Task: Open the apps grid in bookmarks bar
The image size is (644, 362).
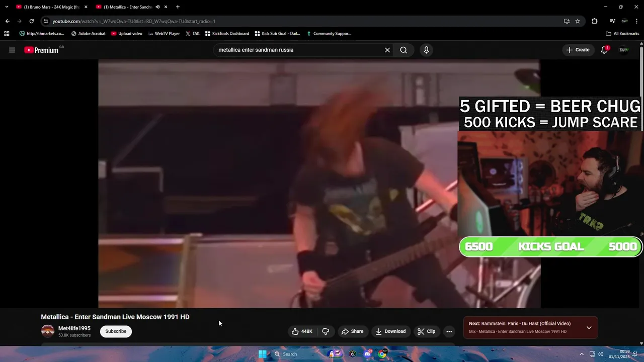Action: pos(7,34)
